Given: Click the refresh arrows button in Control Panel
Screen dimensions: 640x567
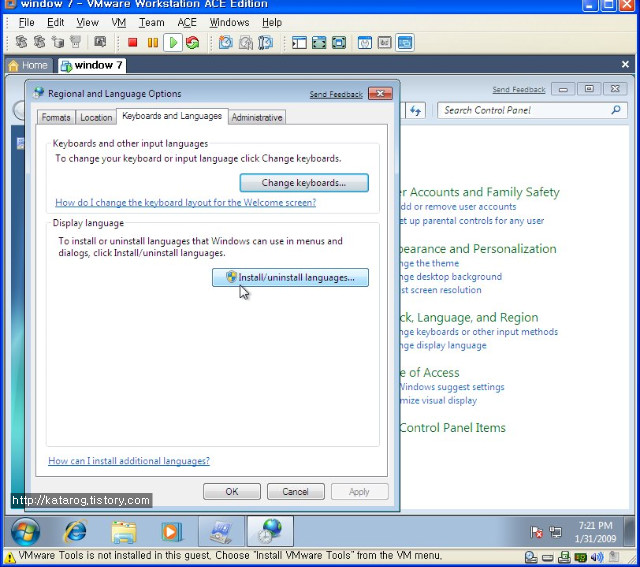Looking at the screenshot, I should [416, 111].
